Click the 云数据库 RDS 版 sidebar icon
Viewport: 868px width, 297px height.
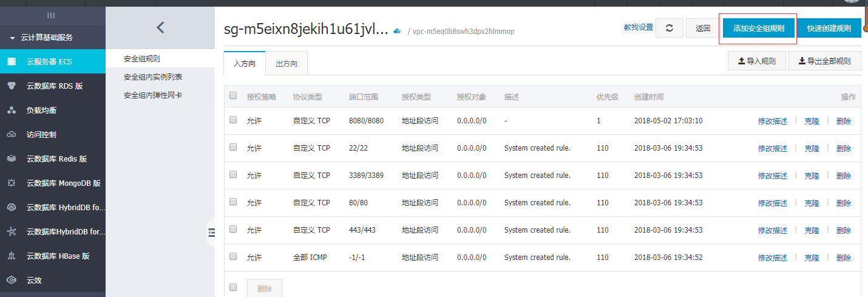coord(11,86)
